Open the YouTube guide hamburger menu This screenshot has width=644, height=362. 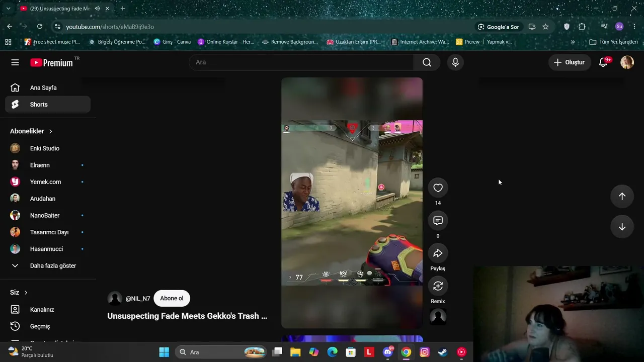[x=15, y=62]
